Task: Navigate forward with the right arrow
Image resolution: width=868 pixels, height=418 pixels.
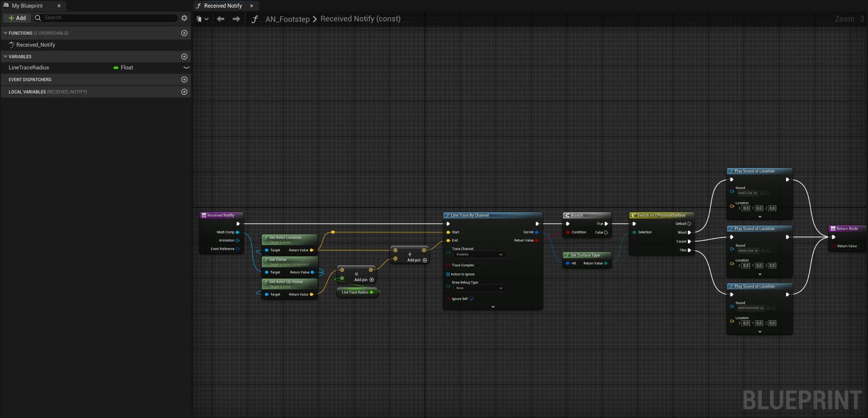Action: click(236, 19)
